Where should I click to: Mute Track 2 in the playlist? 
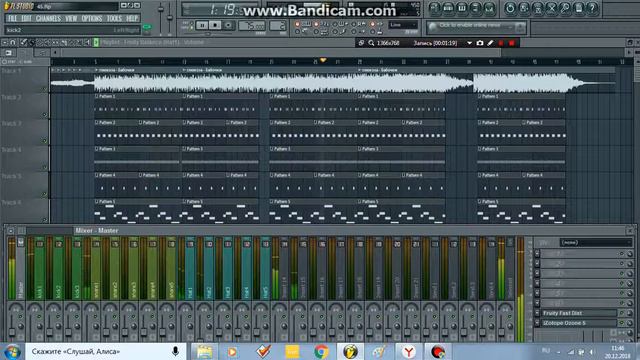pyautogui.click(x=45, y=115)
